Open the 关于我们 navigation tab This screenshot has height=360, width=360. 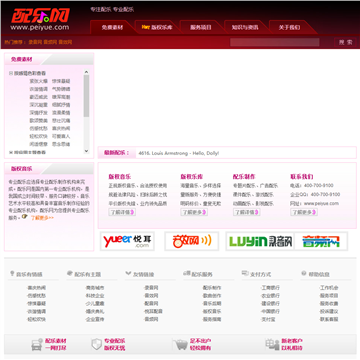pyautogui.click(x=289, y=27)
